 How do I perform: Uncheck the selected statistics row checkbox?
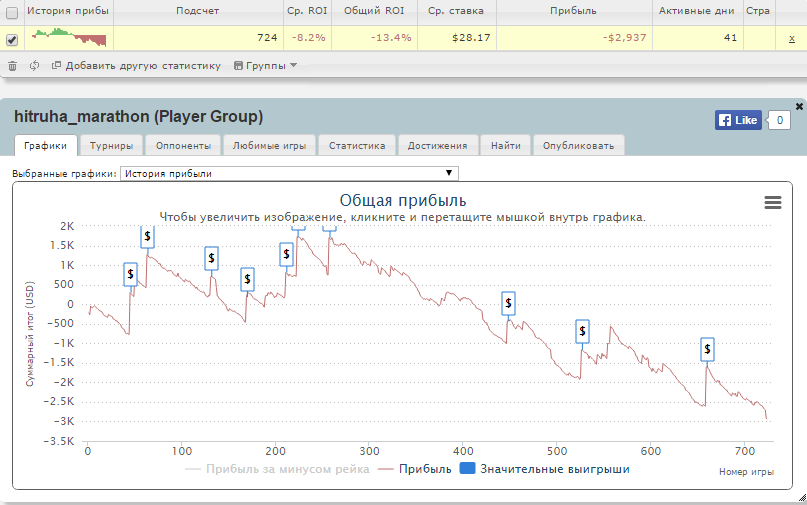(12, 39)
